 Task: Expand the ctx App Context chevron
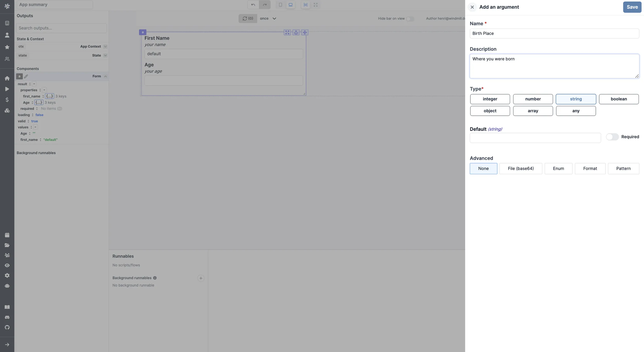coord(105,47)
